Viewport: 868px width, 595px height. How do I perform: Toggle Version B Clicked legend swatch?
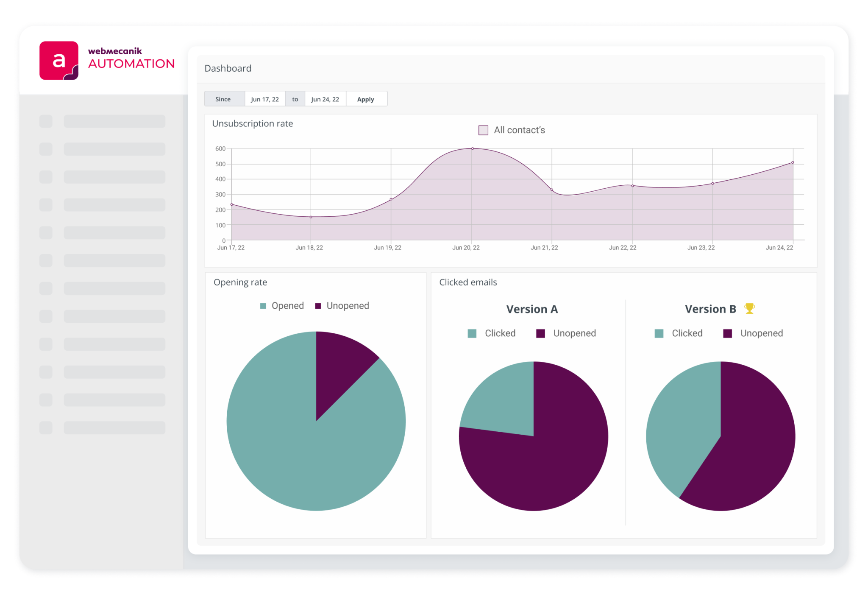[x=659, y=333]
